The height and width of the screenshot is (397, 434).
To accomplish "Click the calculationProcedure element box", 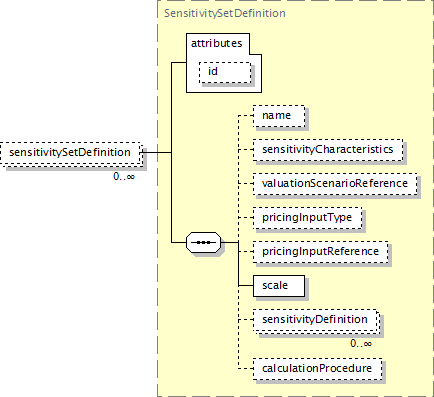I will pos(317,369).
